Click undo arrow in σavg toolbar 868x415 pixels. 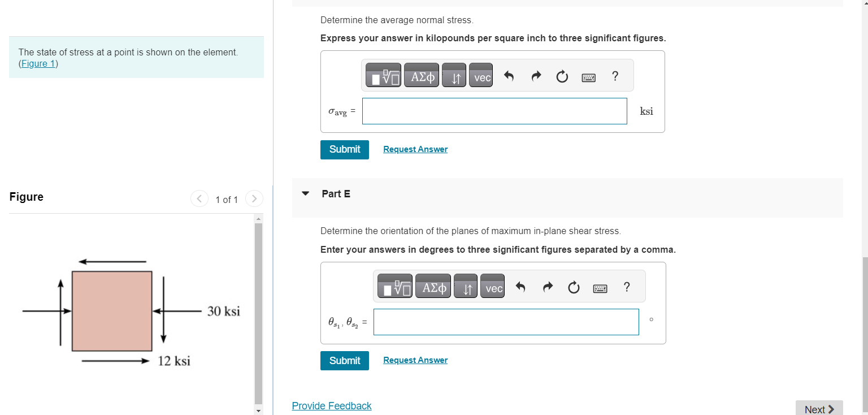[x=509, y=76]
